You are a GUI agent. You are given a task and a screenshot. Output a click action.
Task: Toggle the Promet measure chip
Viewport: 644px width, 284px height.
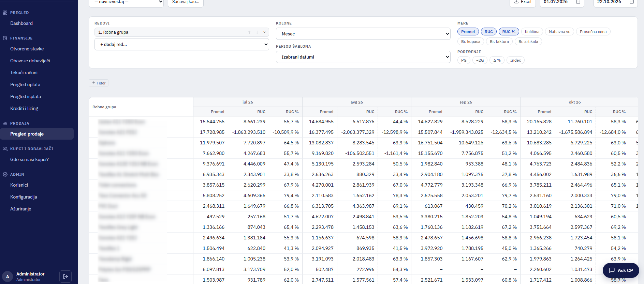click(468, 32)
